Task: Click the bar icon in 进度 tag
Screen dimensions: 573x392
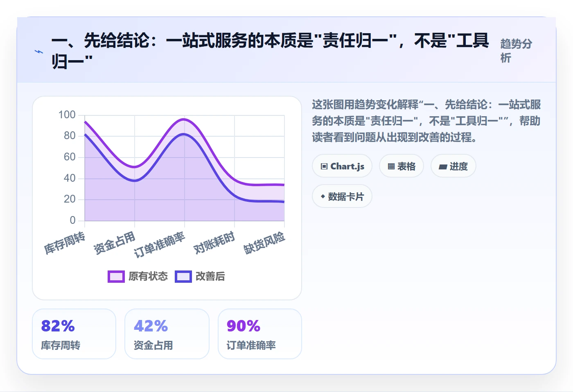Action: click(443, 167)
